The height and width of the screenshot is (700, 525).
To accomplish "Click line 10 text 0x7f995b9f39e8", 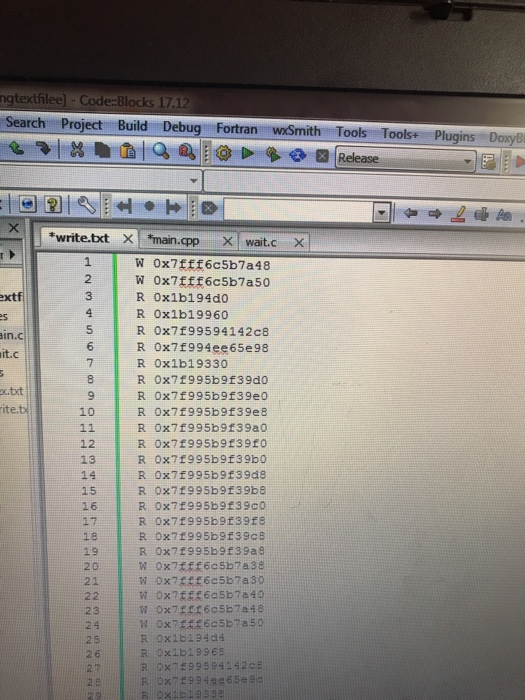I will click(x=211, y=412).
